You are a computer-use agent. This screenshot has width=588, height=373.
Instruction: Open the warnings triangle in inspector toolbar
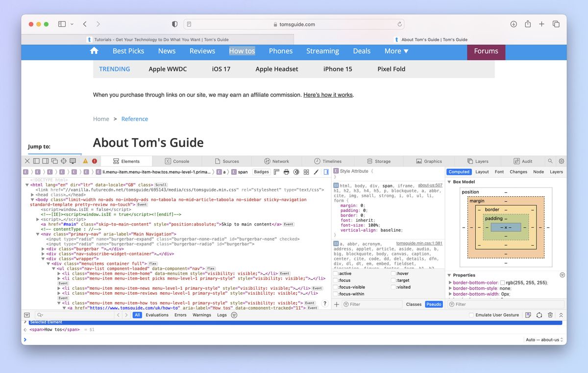pos(84,161)
